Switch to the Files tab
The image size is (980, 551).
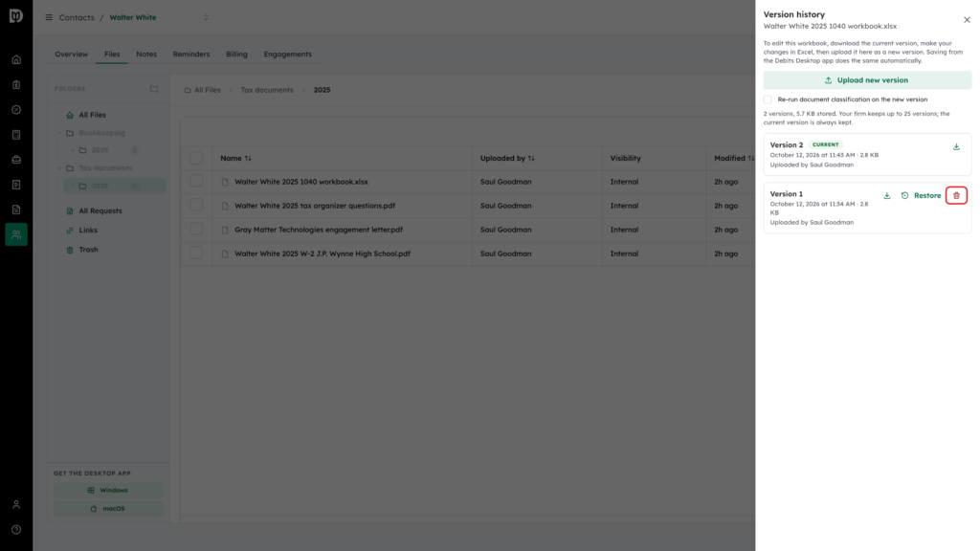click(112, 55)
